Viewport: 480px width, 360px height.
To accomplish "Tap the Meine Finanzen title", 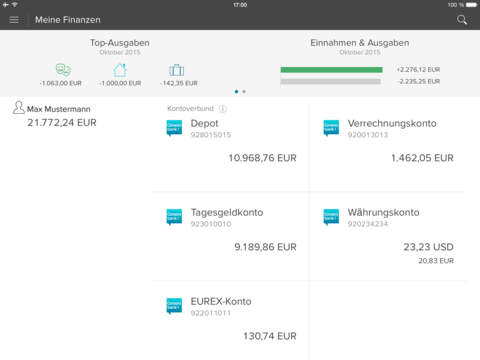I will [x=68, y=20].
